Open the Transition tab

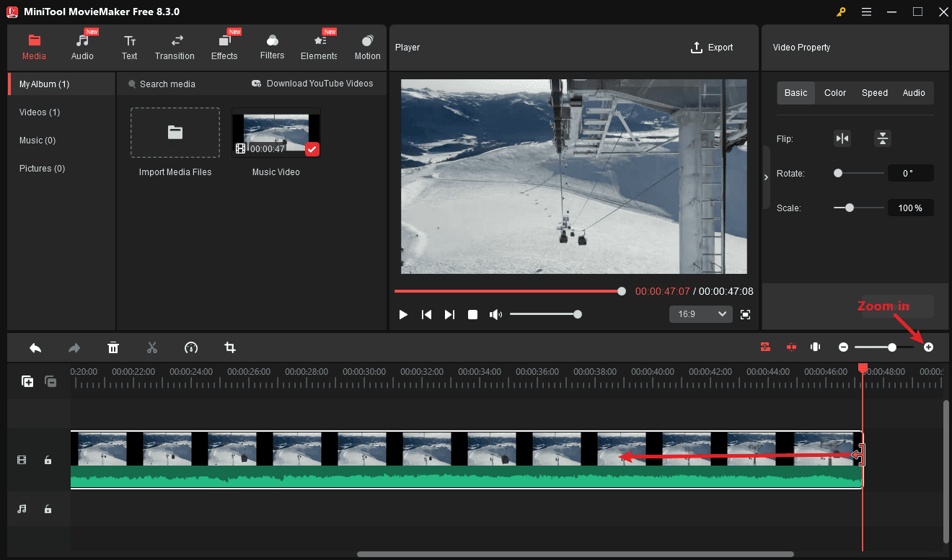175,48
